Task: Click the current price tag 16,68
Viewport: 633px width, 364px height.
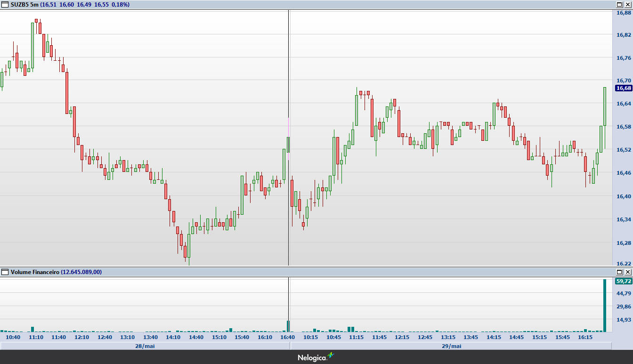Action: click(x=624, y=88)
